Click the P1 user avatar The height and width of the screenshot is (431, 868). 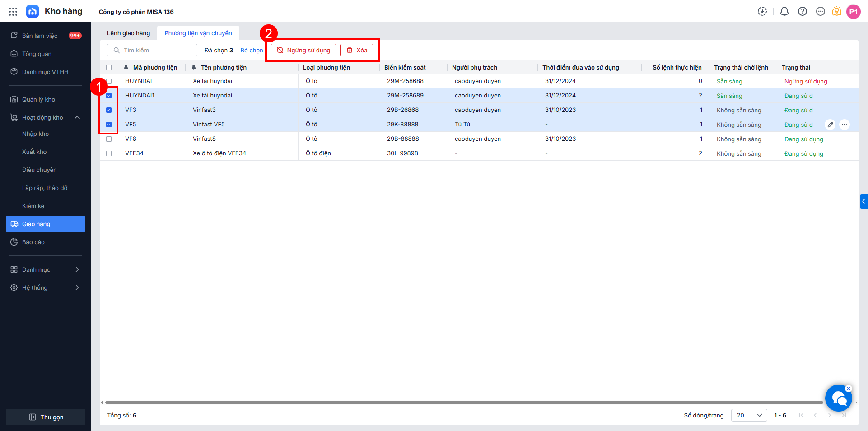tap(853, 12)
